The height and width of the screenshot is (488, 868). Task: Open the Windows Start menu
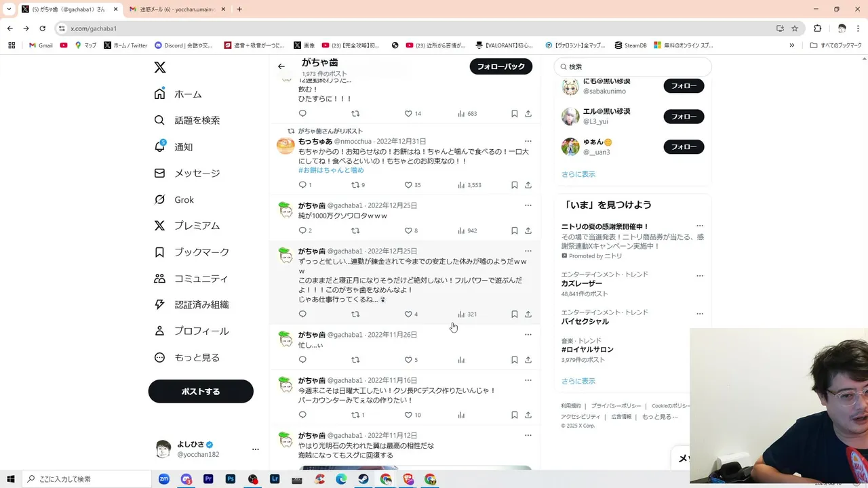(11, 479)
